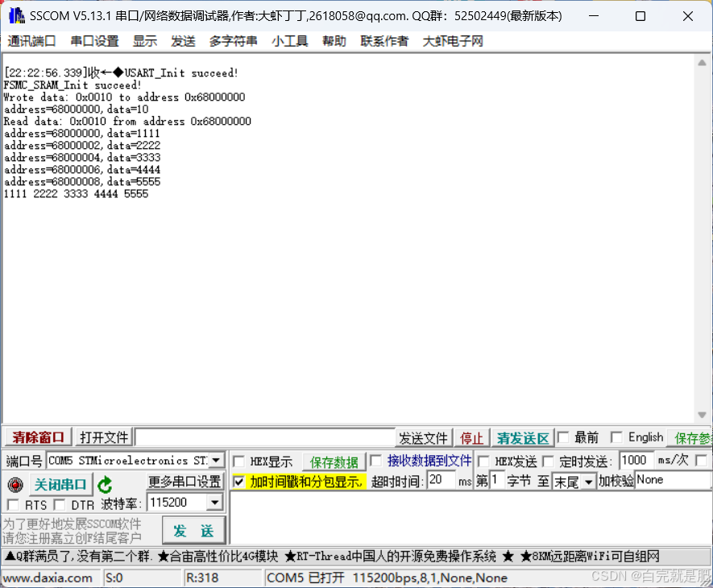
Task: Maximize the SSCOM window
Action: tap(640, 16)
